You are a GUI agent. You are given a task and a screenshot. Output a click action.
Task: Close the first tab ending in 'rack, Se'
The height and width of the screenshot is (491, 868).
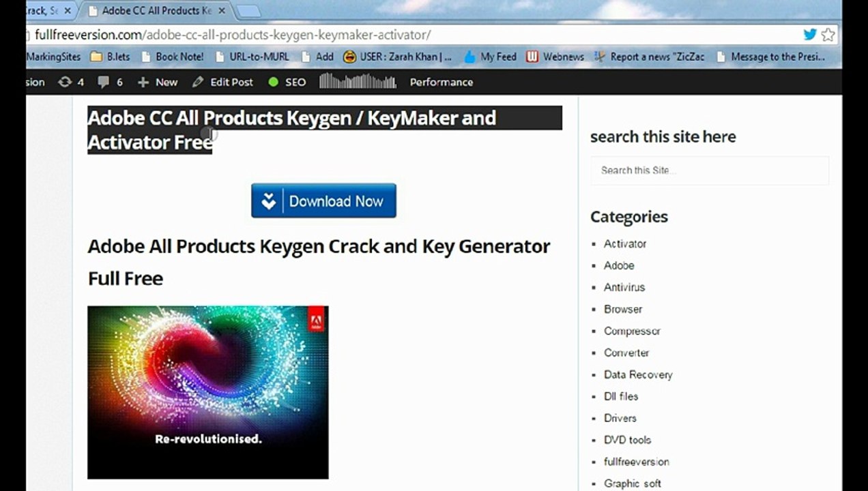(67, 11)
